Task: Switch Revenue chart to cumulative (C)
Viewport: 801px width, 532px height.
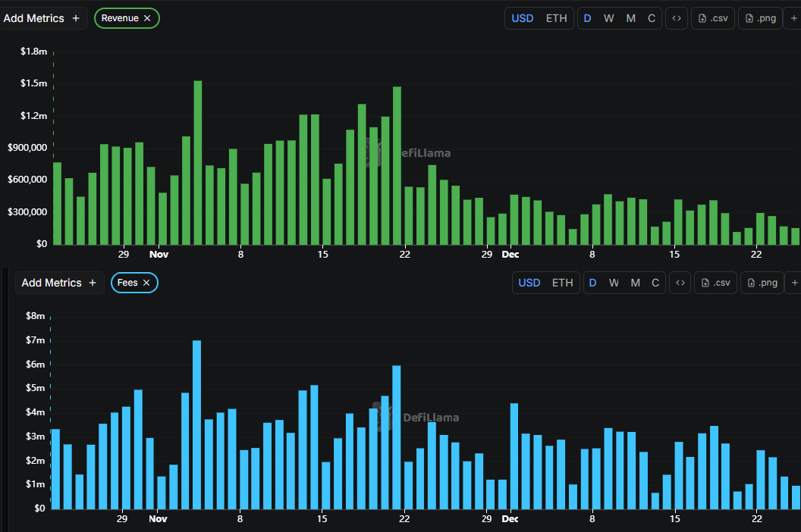Action: click(x=652, y=18)
